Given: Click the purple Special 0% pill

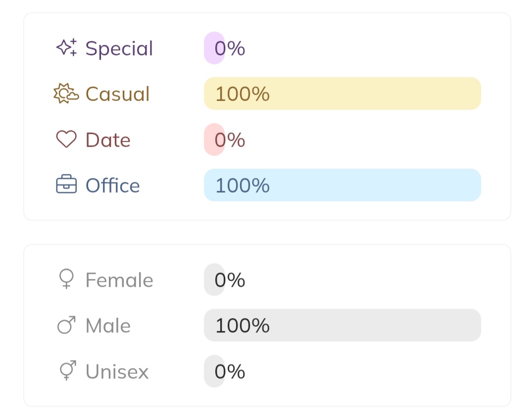Looking at the screenshot, I should [x=214, y=48].
